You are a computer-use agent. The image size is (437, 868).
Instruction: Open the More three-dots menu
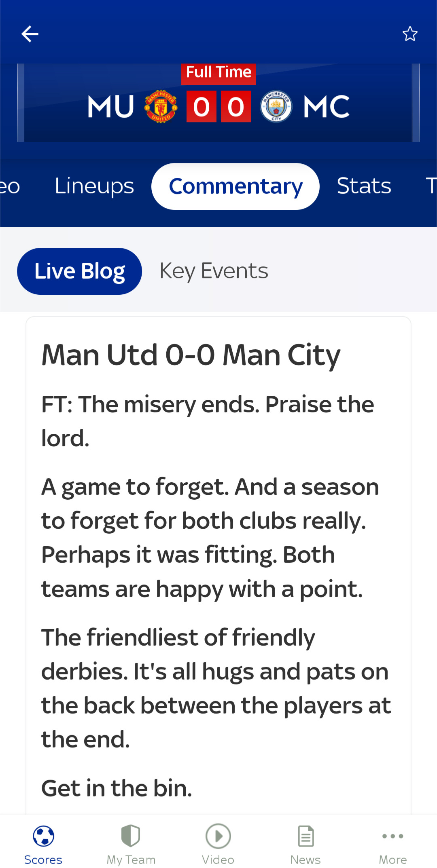[x=393, y=836]
